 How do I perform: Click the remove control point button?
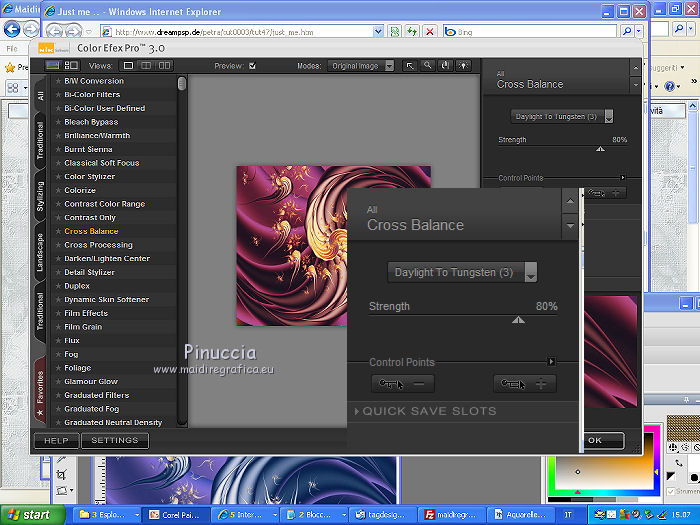point(402,383)
